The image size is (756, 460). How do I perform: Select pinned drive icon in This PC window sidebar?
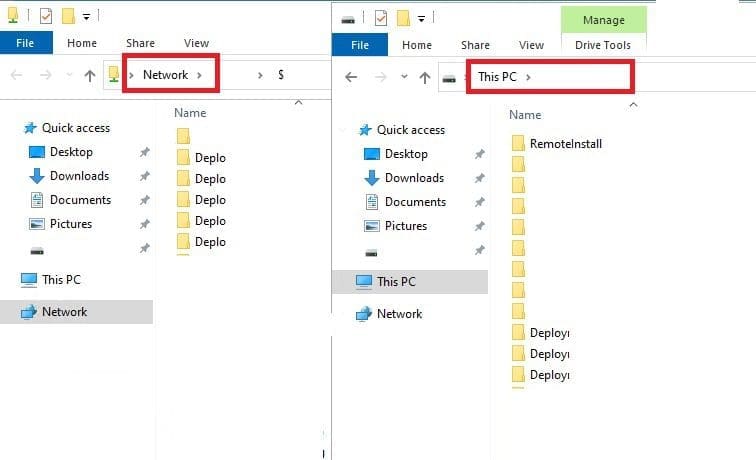point(371,253)
